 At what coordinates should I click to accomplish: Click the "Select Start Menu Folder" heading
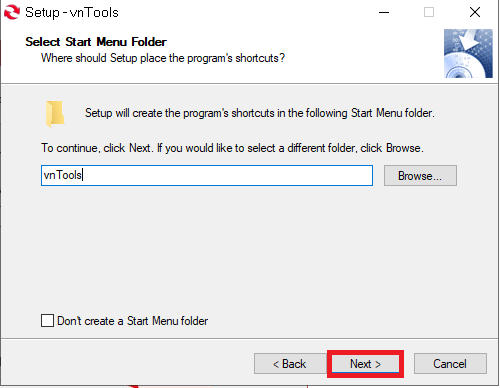tap(96, 42)
